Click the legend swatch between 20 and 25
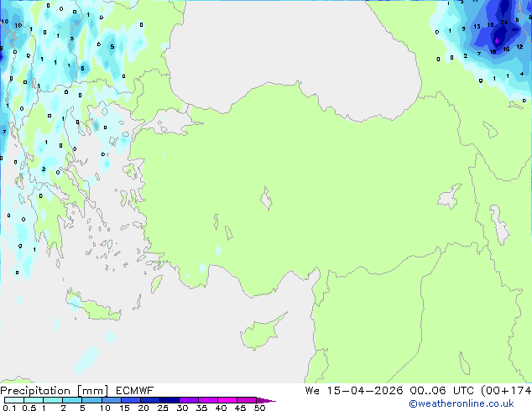Screen dimensions: 532x411 tap(149, 400)
